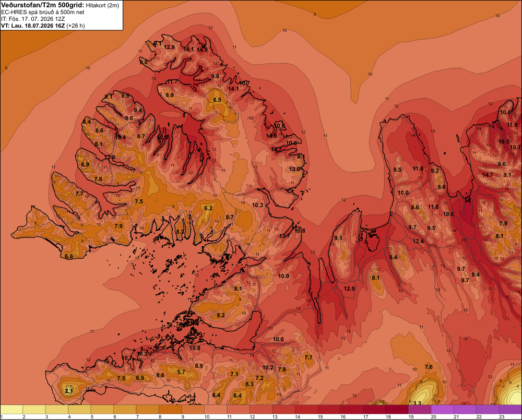Select the 10.3 inland temperature label
The width and height of the screenshot is (522, 420).
tap(257, 205)
